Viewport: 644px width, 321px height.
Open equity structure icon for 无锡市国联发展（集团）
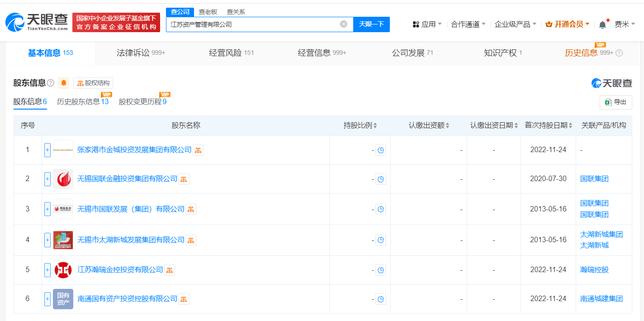tap(191, 209)
